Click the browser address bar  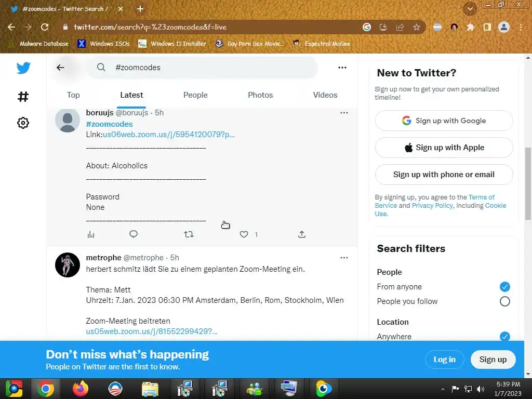point(210,27)
